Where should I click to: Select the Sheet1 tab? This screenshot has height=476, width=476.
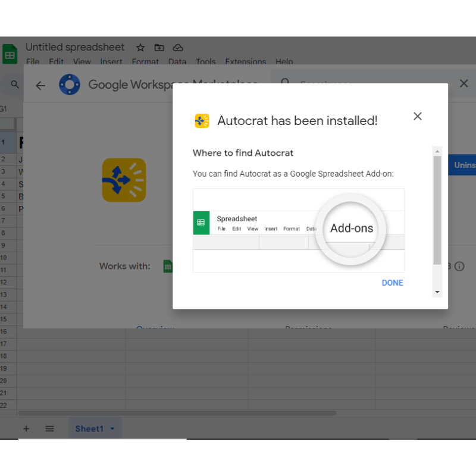coord(95,428)
